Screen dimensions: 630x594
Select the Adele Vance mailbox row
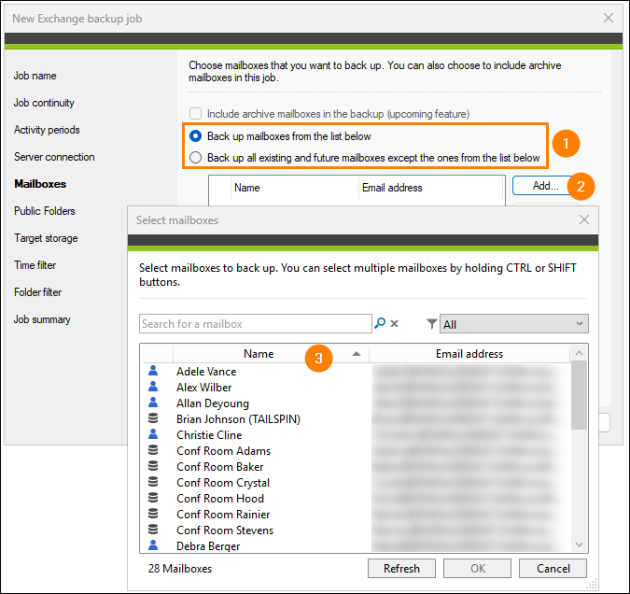356,371
